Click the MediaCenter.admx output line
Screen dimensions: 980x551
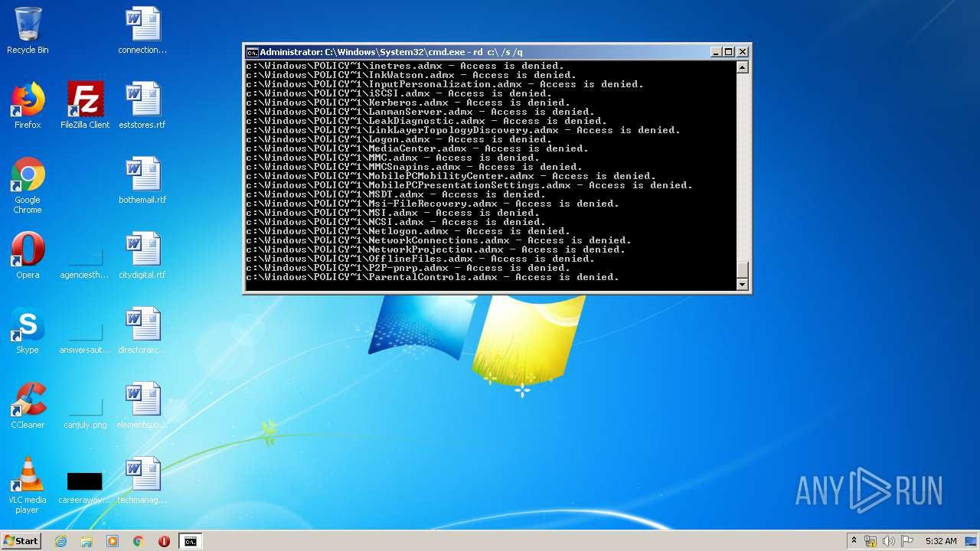point(417,148)
